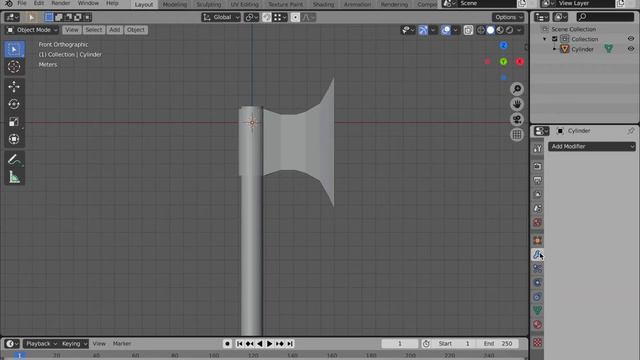Open Output properties tab
640x360 pixels.
click(x=538, y=180)
